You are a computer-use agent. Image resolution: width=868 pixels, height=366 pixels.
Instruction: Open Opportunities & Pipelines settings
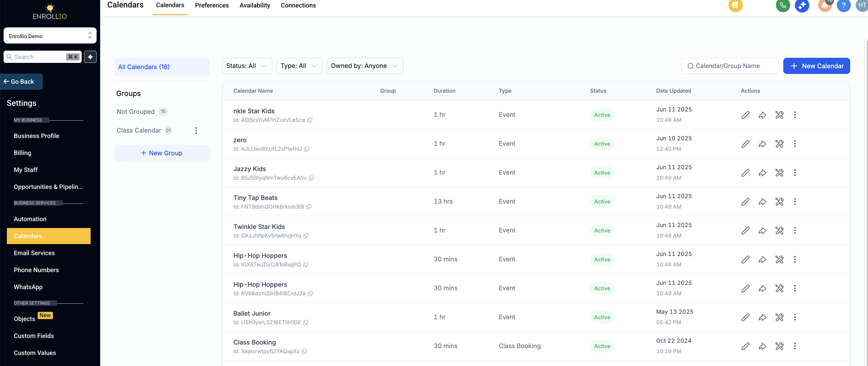[x=48, y=187]
